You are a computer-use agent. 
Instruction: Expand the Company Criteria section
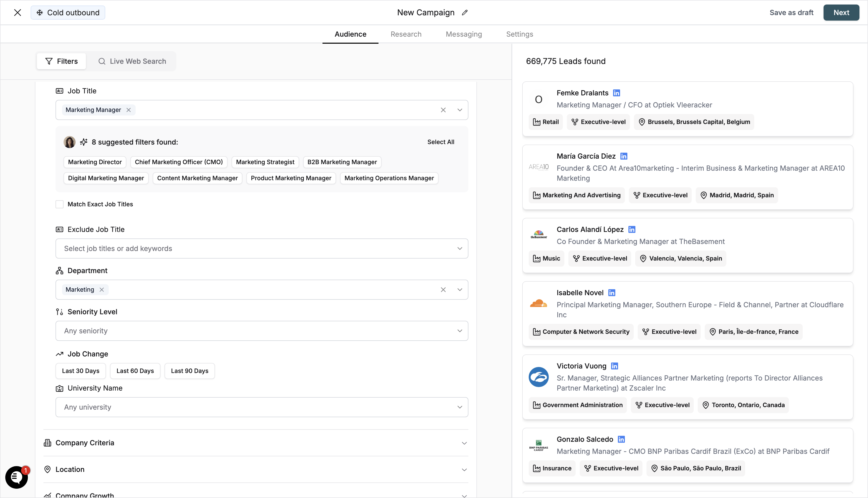point(464,443)
